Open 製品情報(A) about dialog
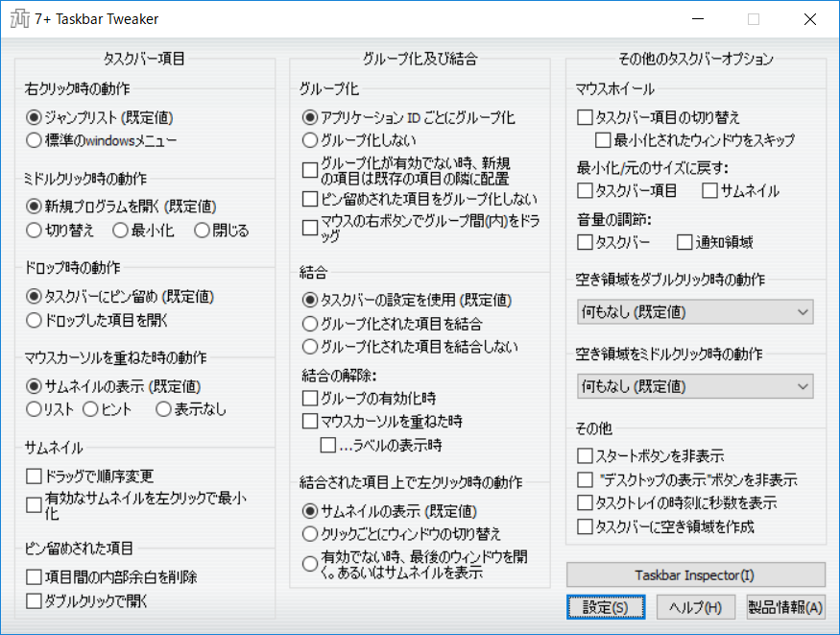This screenshot has width=840, height=635. point(783,607)
